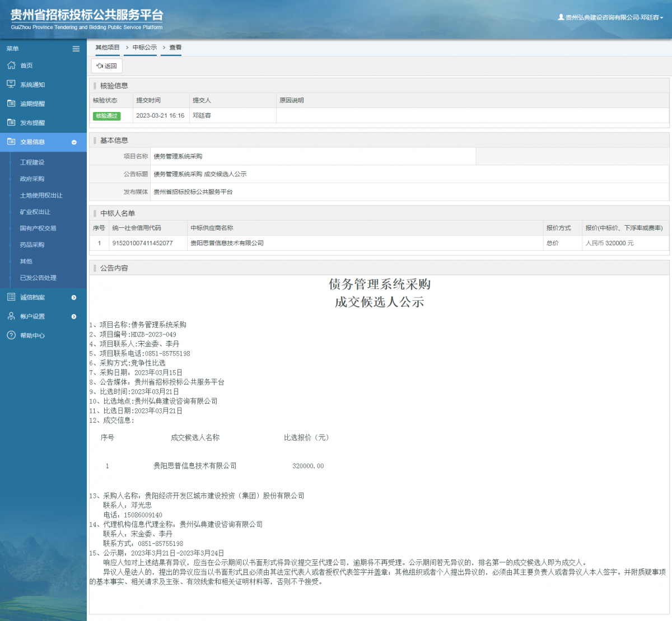Click 中标供应商名称 column header

click(212, 228)
